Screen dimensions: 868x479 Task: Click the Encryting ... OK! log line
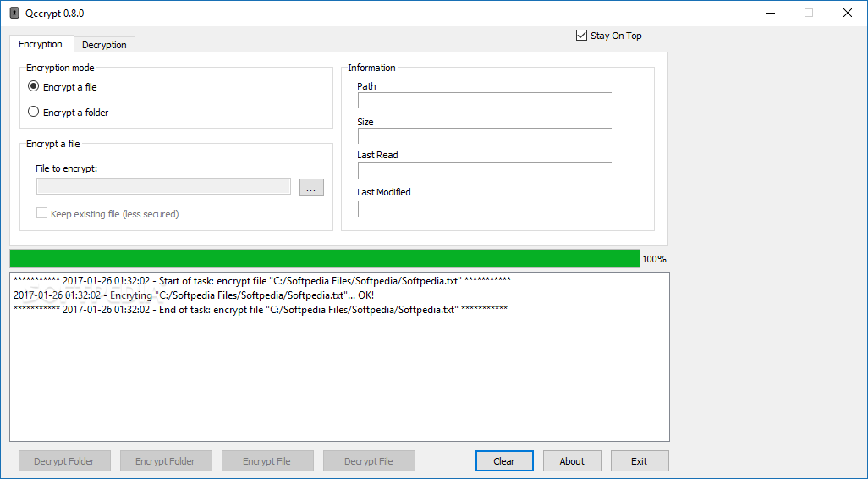[x=194, y=295]
